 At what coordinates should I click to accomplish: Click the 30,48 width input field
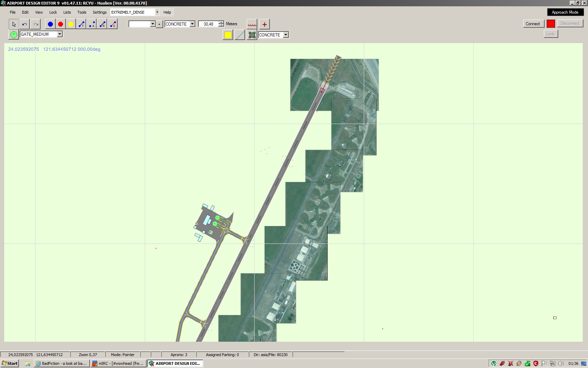pyautogui.click(x=209, y=24)
